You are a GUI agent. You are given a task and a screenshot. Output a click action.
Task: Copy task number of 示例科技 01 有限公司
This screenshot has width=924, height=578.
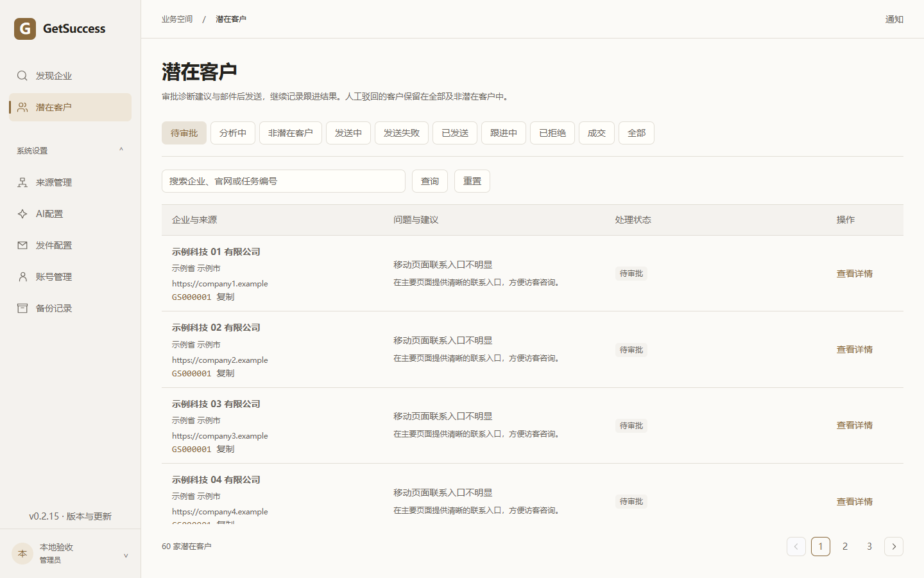tap(225, 297)
